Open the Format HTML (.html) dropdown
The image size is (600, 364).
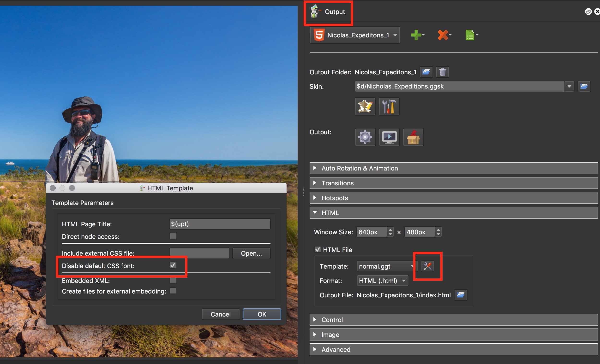[382, 281]
